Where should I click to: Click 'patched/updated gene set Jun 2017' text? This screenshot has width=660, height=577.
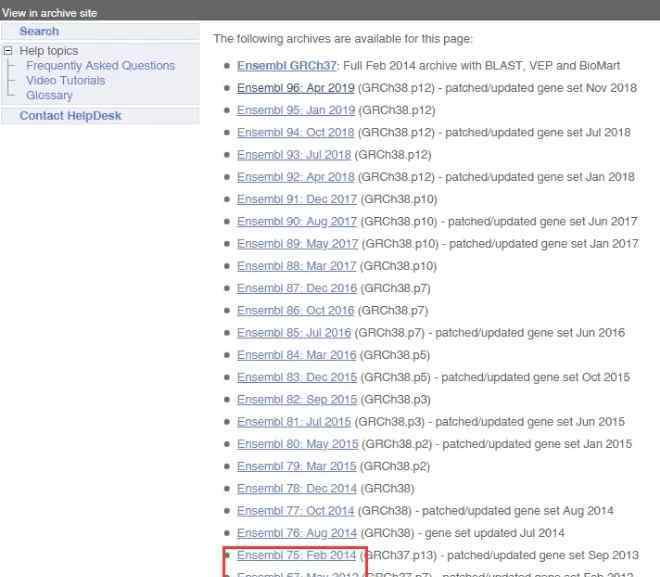click(543, 221)
